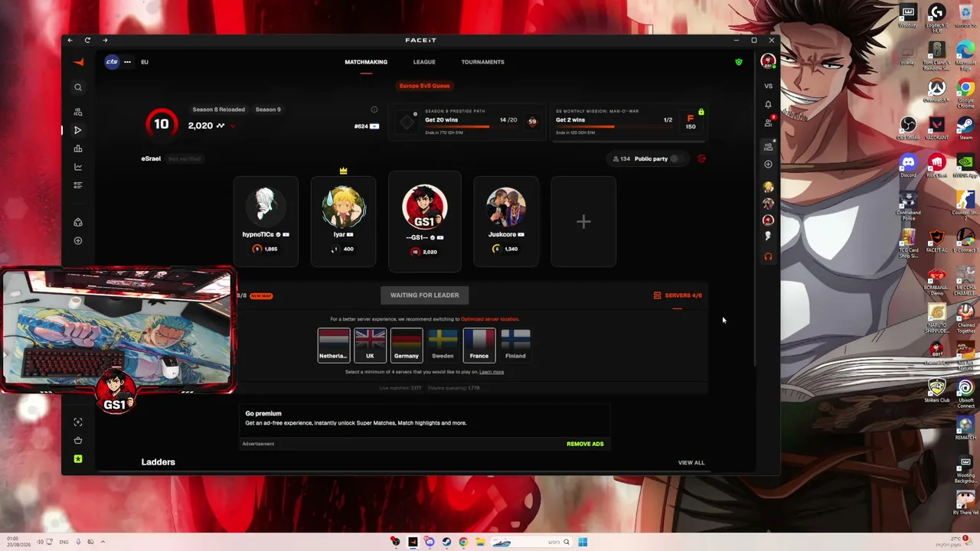Click the Get 2 wins progress bar

click(614, 127)
